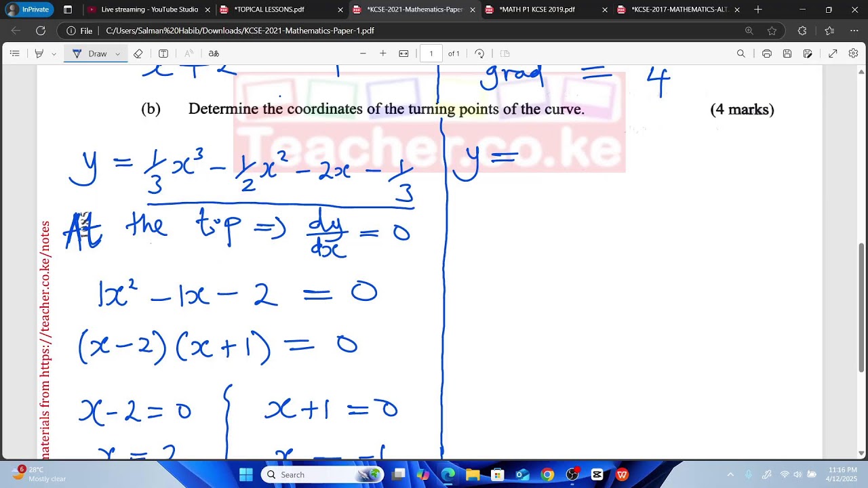
Task: Click the Translate icon in PDF toolbar
Action: pos(214,54)
